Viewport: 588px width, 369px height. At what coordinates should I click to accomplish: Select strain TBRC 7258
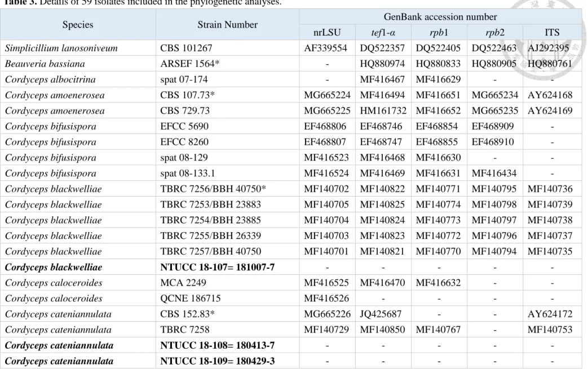(x=184, y=330)
